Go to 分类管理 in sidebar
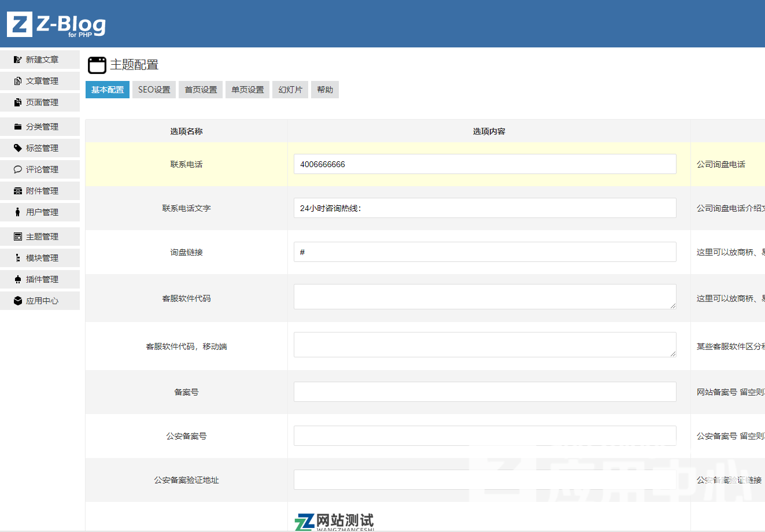765x532 pixels. click(x=40, y=127)
